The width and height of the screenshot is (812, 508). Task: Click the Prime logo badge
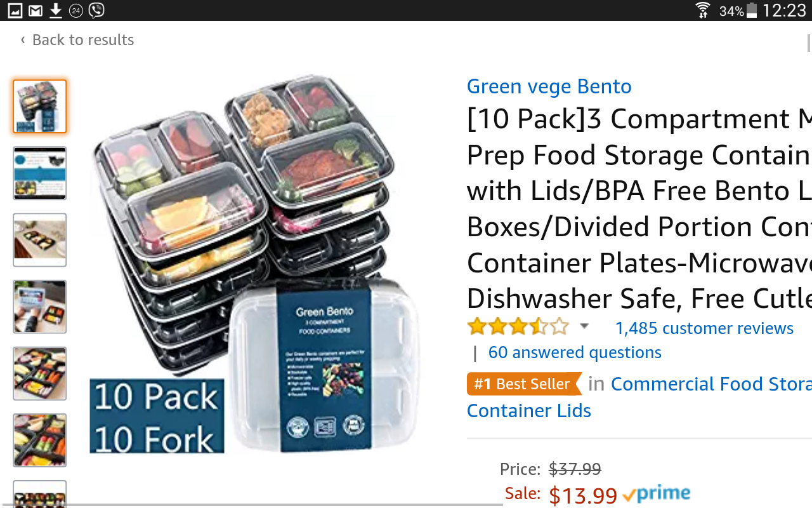(657, 493)
